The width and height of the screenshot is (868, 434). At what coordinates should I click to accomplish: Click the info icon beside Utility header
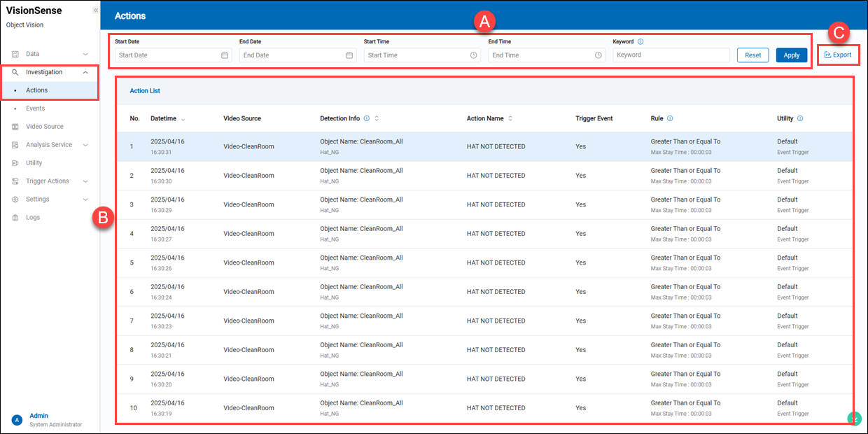[x=800, y=118]
